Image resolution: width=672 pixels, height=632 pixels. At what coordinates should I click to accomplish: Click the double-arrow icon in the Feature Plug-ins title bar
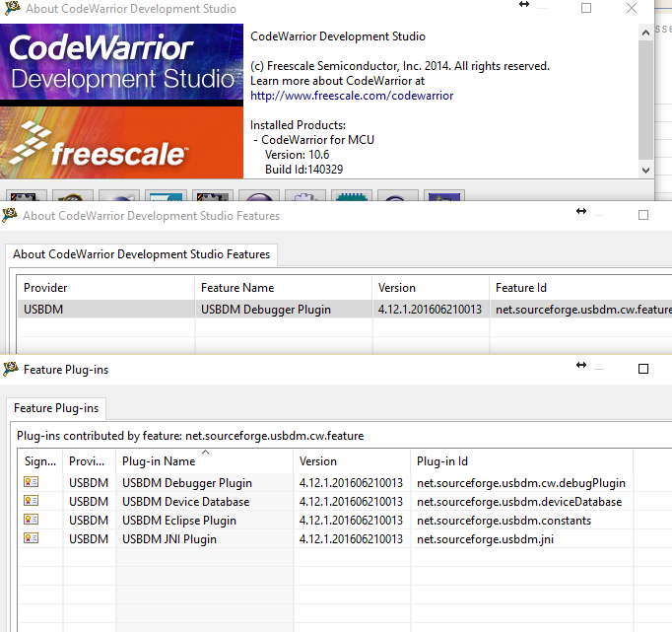(x=581, y=365)
